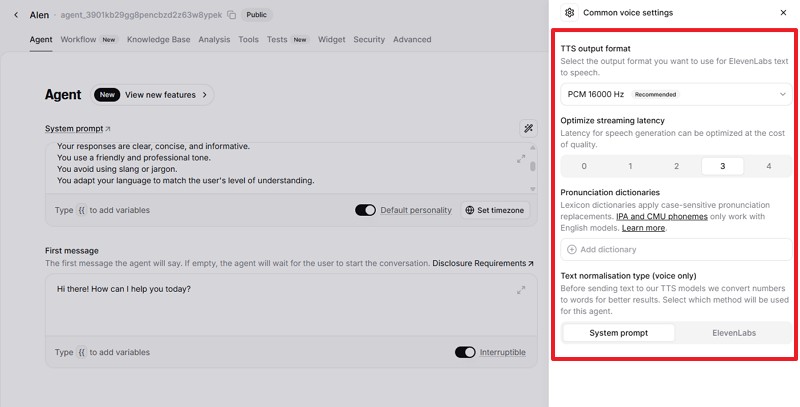Open the TTS output format dropdown
This screenshot has width=800, height=407.
675,94
